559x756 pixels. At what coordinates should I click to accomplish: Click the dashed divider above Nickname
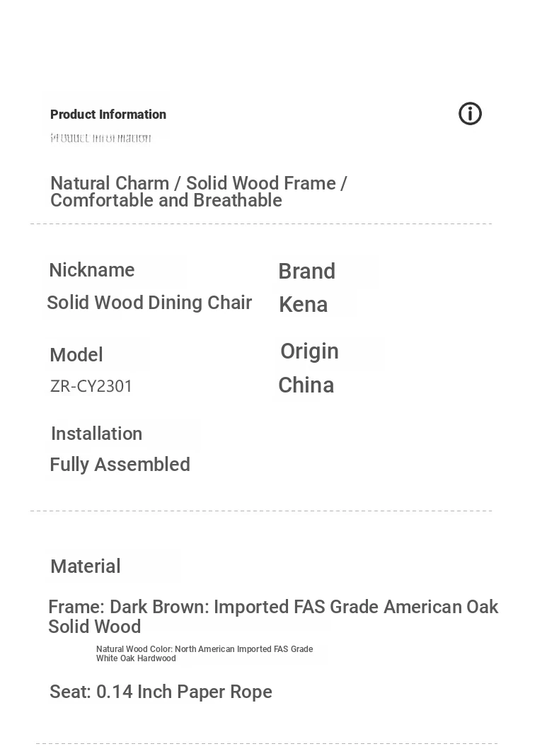tap(261, 223)
